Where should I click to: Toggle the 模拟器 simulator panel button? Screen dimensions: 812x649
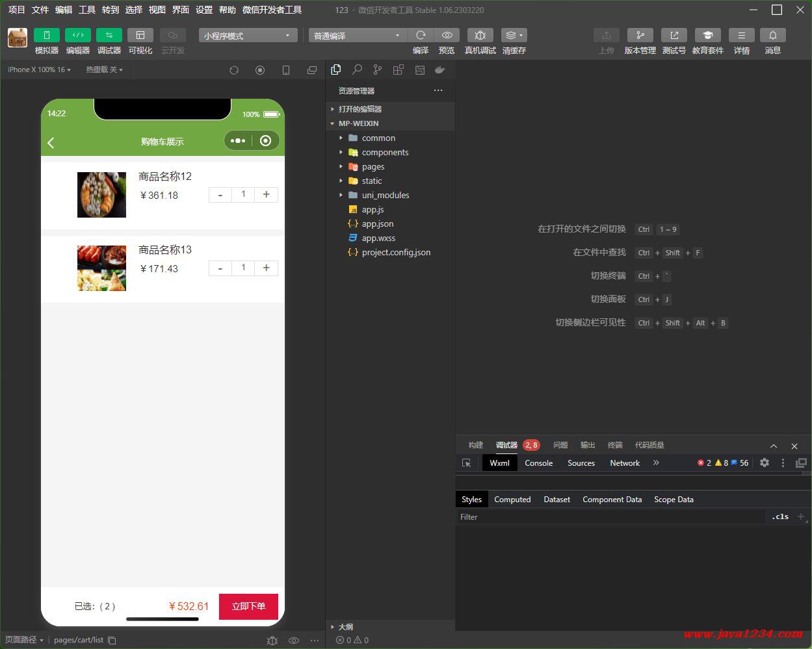(46, 35)
